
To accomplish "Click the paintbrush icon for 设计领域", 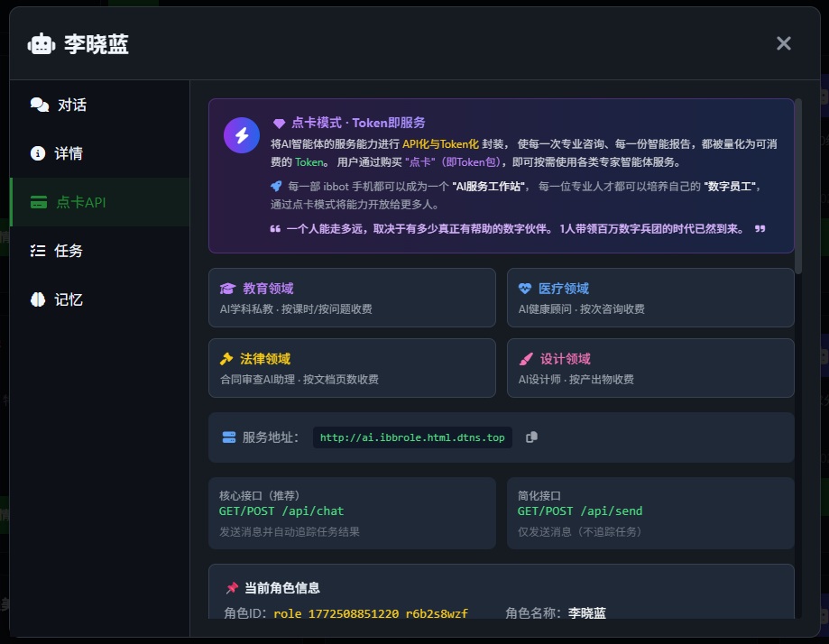I will [526, 359].
